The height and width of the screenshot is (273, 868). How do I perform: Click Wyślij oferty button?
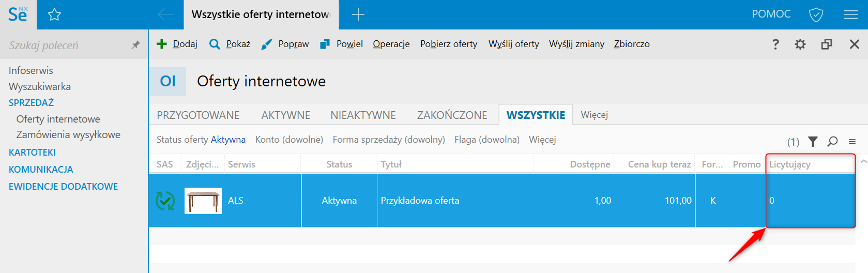(x=514, y=44)
